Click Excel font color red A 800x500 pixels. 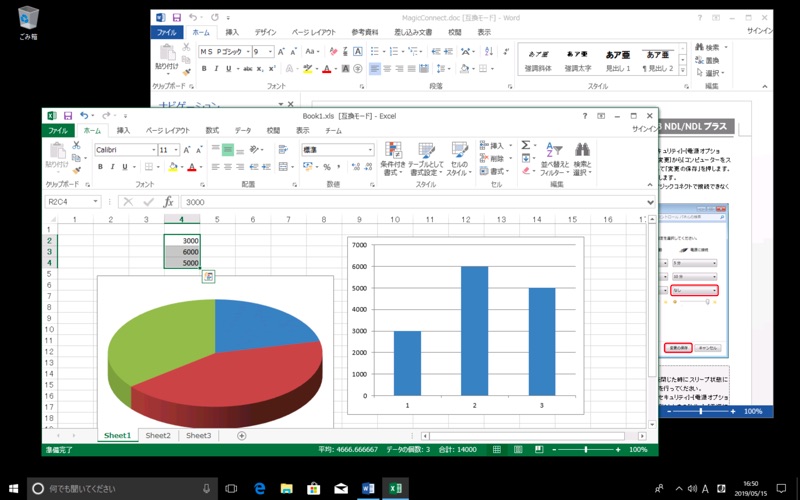192,167
